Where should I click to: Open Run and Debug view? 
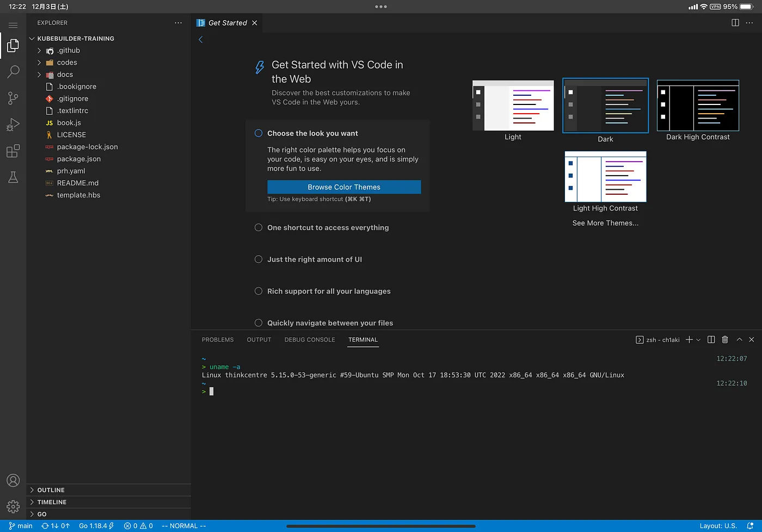pyautogui.click(x=13, y=125)
